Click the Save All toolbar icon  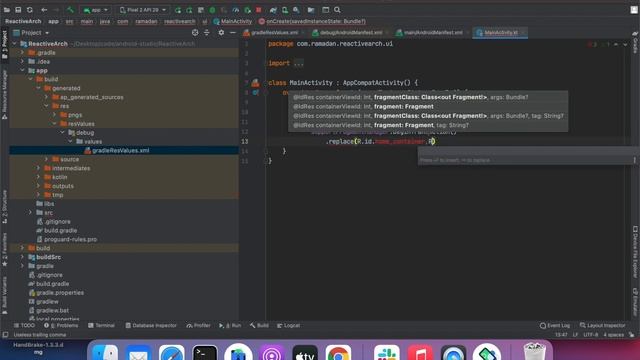(x=18, y=10)
